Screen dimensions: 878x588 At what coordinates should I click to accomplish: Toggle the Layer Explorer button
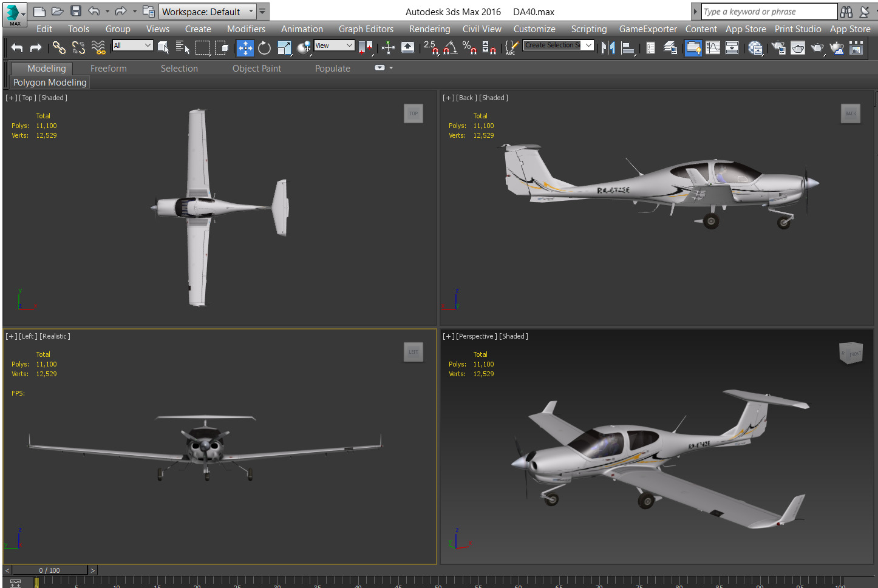pyautogui.click(x=670, y=48)
